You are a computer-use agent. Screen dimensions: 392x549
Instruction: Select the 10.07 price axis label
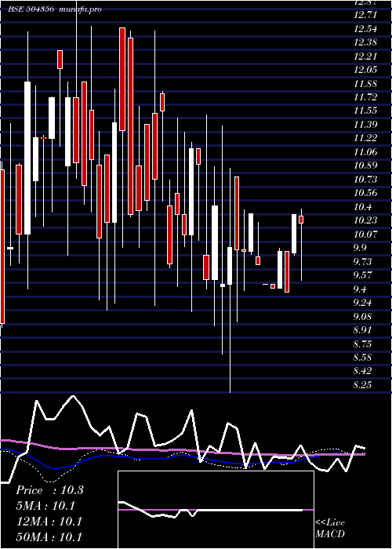click(x=365, y=235)
